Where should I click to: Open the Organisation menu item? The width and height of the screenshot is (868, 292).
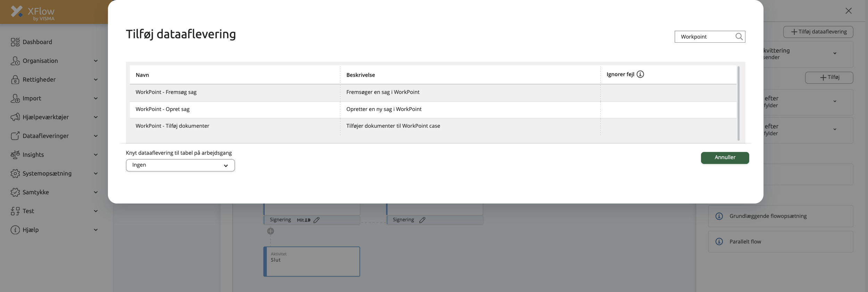click(40, 61)
